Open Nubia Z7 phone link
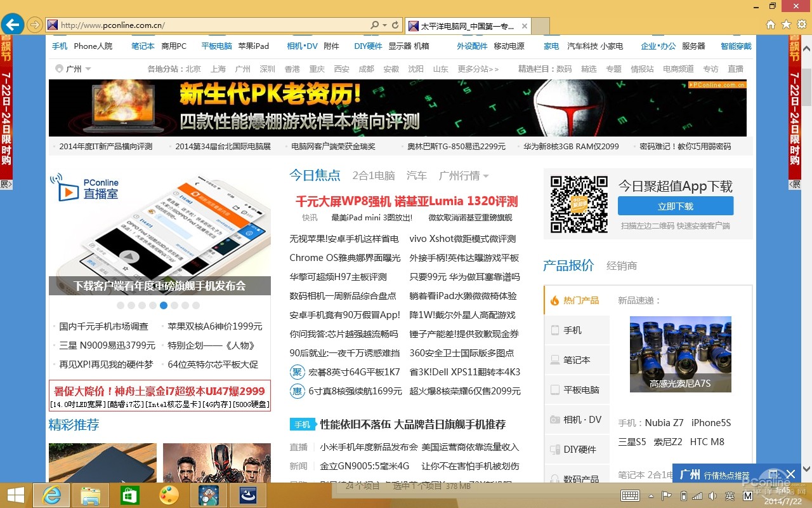 (x=664, y=423)
